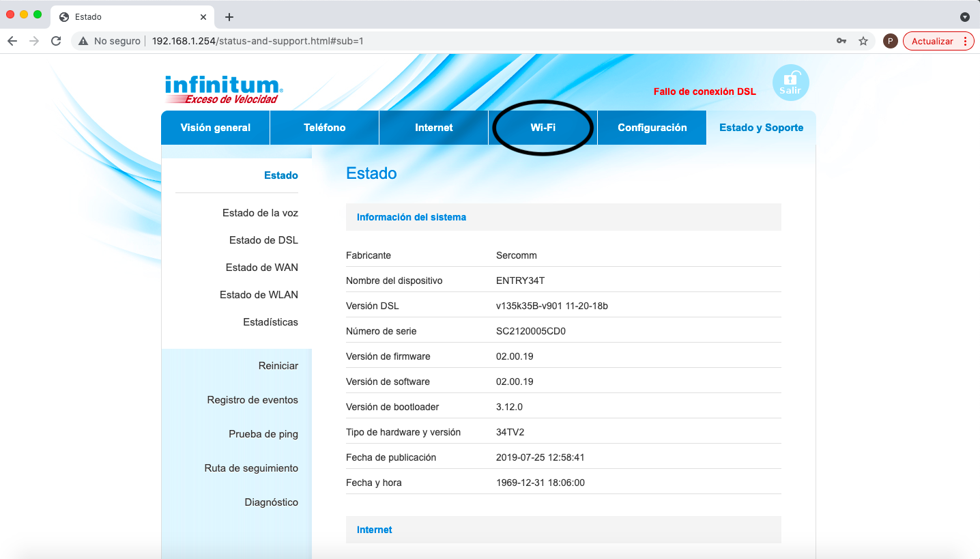The height and width of the screenshot is (559, 980).
Task: View Registro de eventos
Action: point(253,400)
